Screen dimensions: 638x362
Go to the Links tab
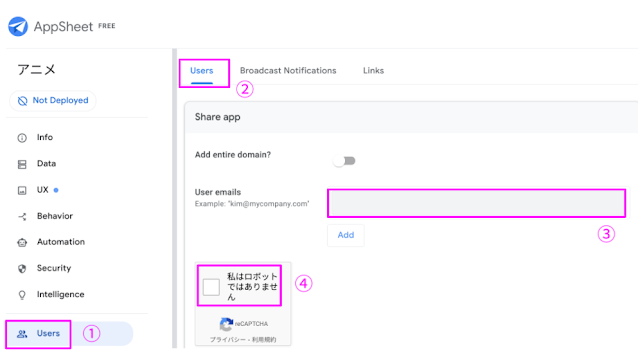pyautogui.click(x=373, y=71)
